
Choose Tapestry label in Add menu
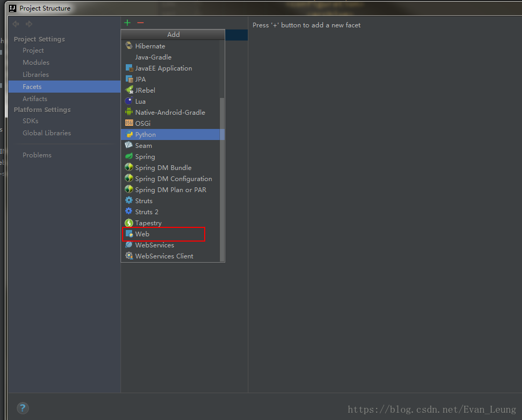pos(148,223)
